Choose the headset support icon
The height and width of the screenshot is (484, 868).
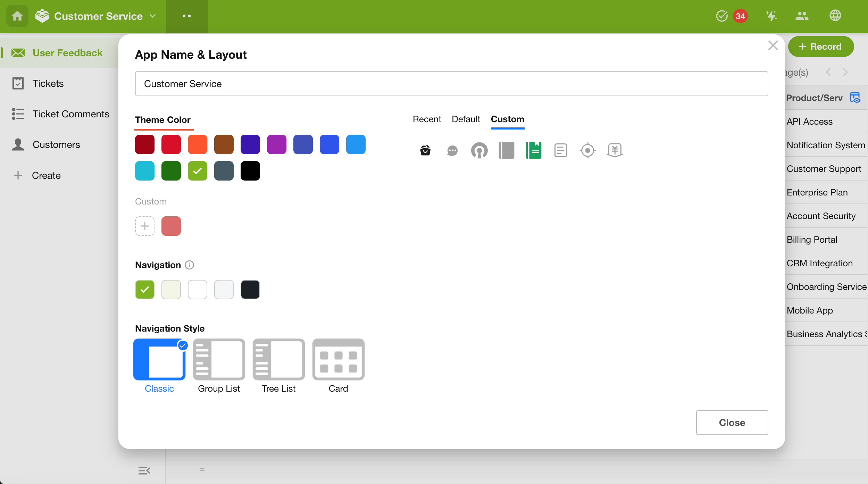click(479, 150)
